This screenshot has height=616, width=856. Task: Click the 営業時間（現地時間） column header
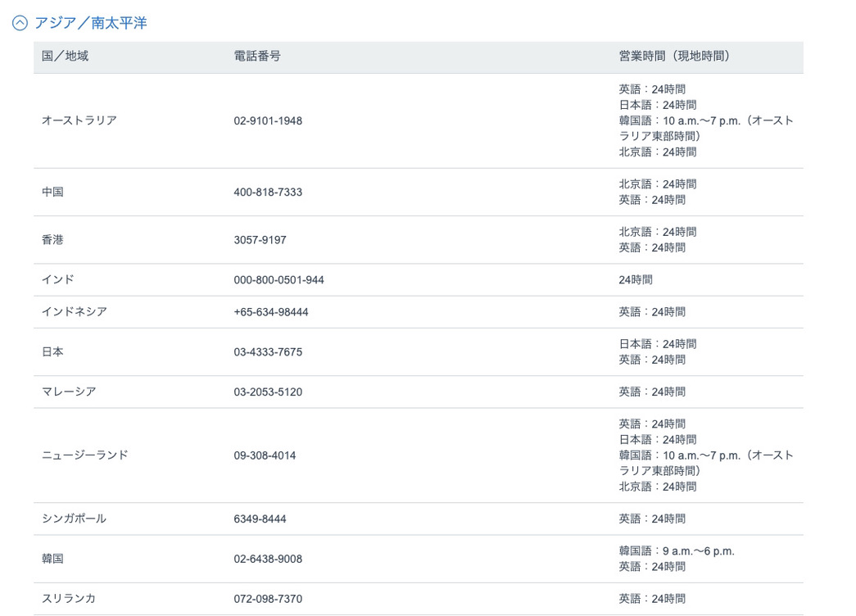[673, 57]
